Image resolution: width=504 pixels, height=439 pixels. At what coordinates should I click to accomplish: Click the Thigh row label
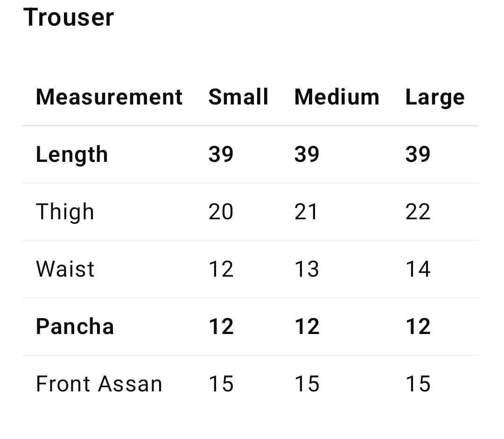click(65, 212)
